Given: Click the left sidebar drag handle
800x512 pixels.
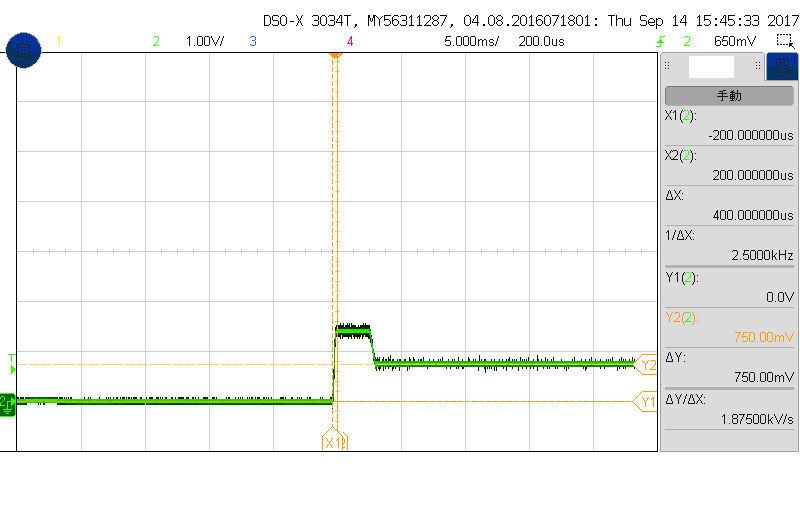Looking at the screenshot, I should tap(667, 65).
